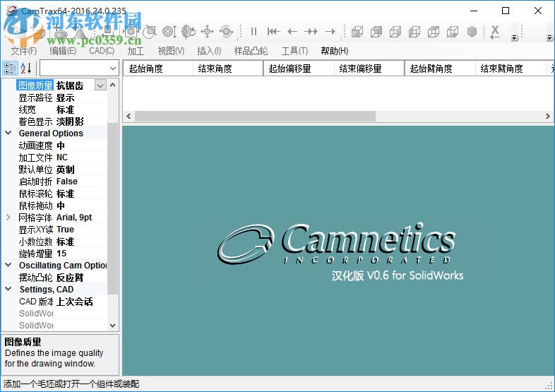Click the 结束臂角度 column header

click(x=511, y=69)
